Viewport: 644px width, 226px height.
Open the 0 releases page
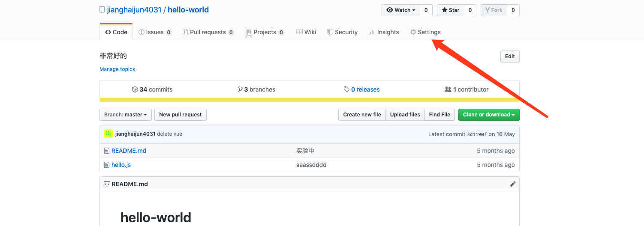click(x=362, y=89)
